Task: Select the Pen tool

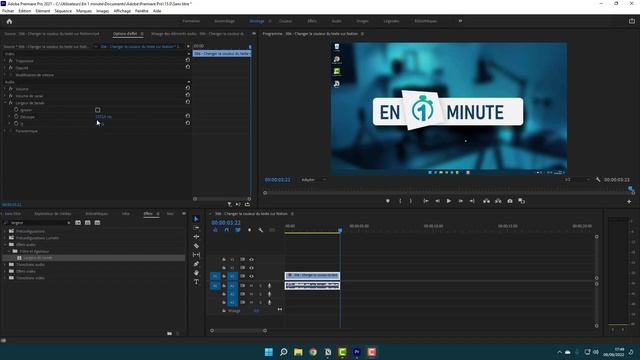Action: (196, 264)
